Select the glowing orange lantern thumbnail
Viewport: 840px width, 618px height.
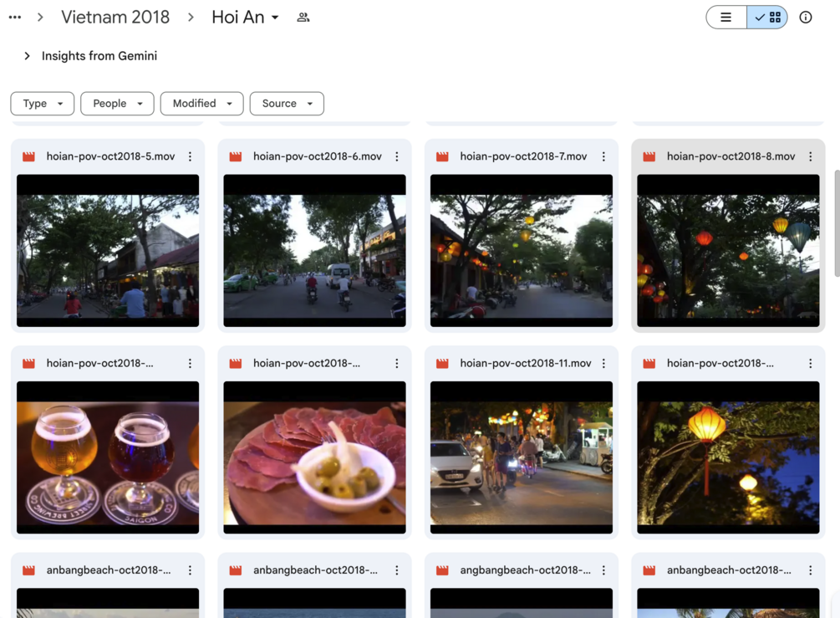[728, 457]
